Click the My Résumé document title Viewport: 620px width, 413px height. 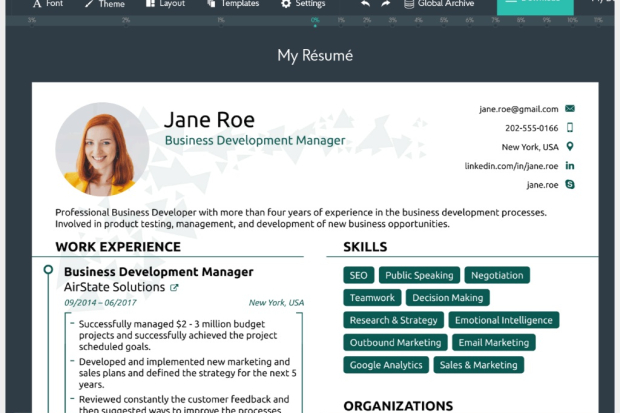(x=315, y=56)
